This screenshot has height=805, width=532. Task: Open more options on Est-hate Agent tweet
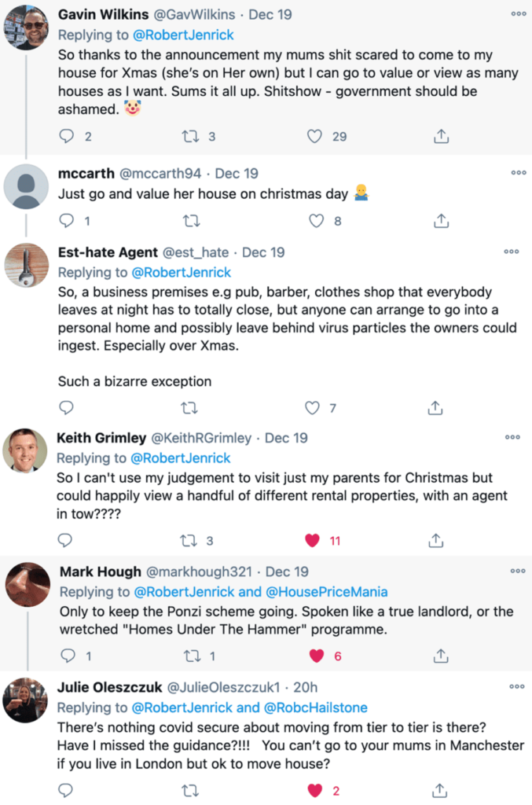coord(512,252)
